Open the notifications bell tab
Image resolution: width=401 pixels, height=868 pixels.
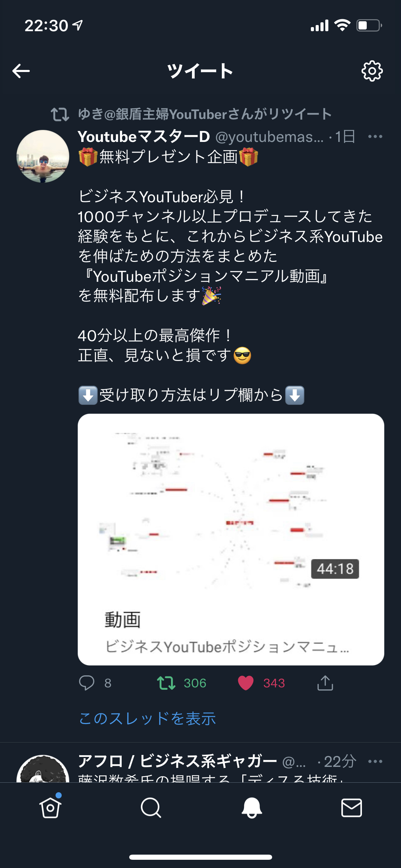252,808
